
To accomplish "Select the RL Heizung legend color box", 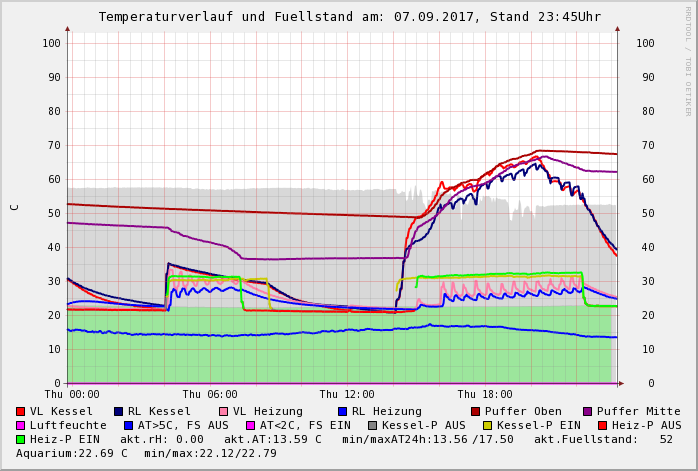I will 342,411.
